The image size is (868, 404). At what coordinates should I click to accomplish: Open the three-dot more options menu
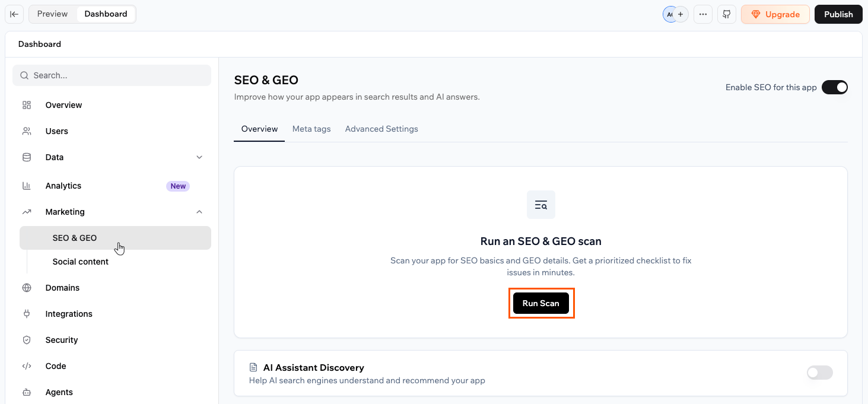pos(703,14)
